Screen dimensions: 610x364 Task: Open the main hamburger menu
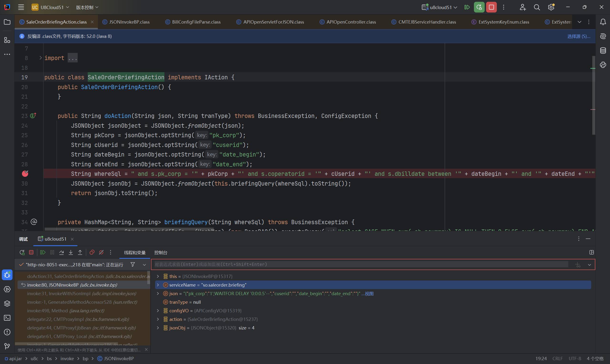point(21,7)
